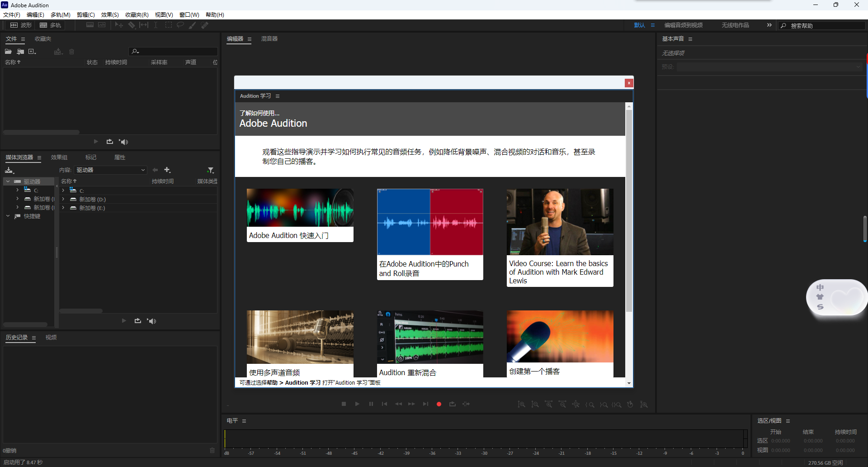Toggle skip selection in the transport bar
The width and height of the screenshot is (868, 467).
click(466, 404)
